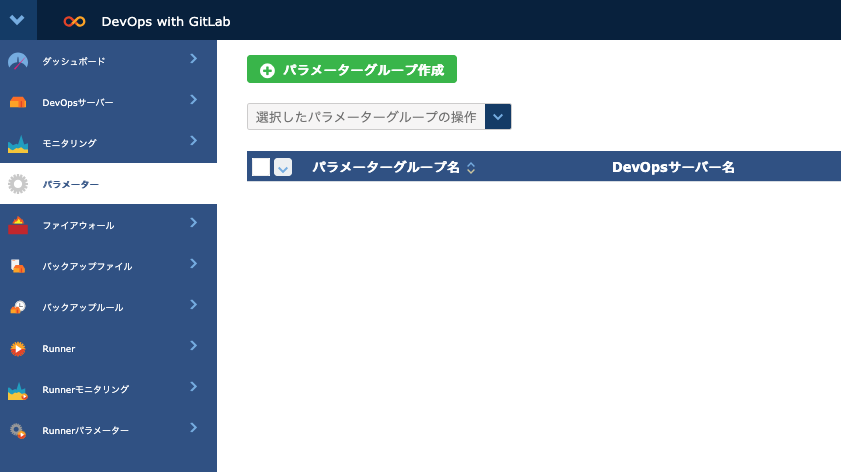This screenshot has height=472, width=841.
Task: Click the DevOps server icon
Action: (18, 102)
